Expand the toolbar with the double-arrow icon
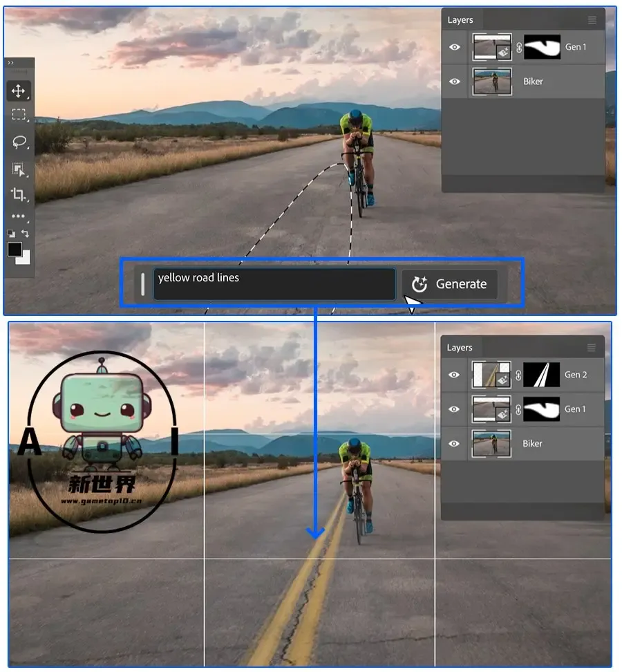The image size is (622, 672). coord(10,63)
